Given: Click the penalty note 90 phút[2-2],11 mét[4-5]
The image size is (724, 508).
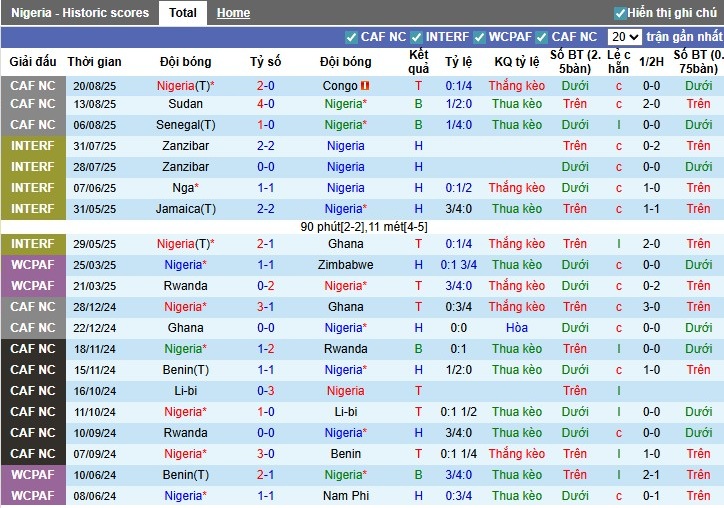Looking at the screenshot, I should (364, 227).
